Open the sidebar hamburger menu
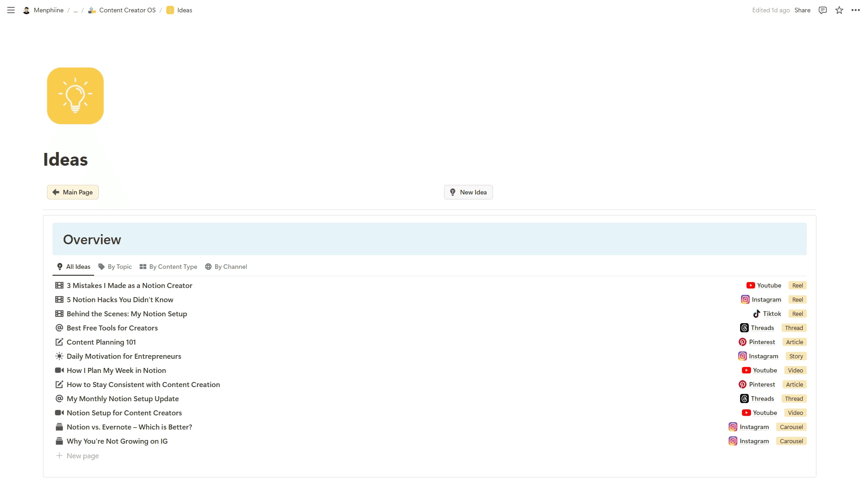 coord(11,10)
